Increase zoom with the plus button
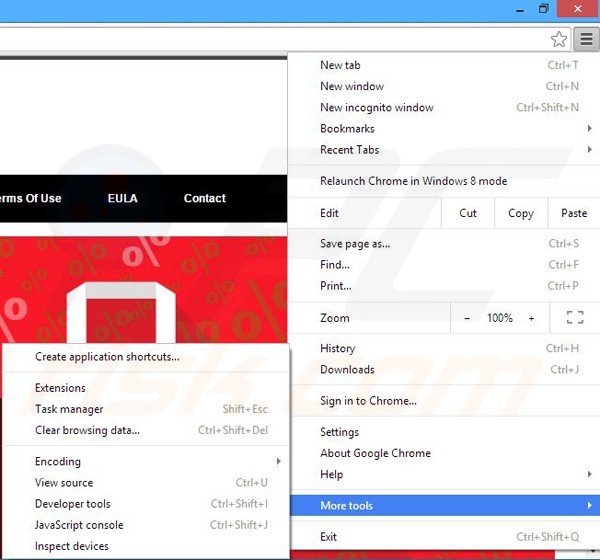The image size is (600, 560). pos(531,318)
